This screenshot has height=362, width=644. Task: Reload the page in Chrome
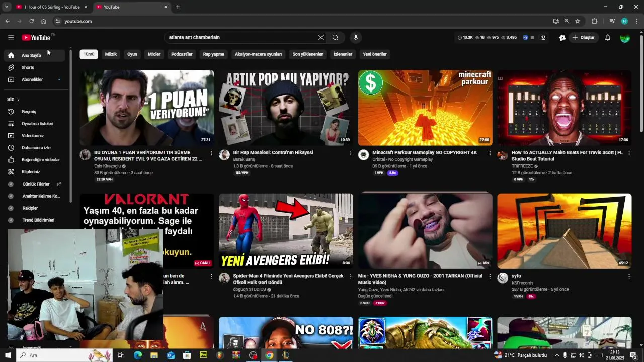[31, 21]
